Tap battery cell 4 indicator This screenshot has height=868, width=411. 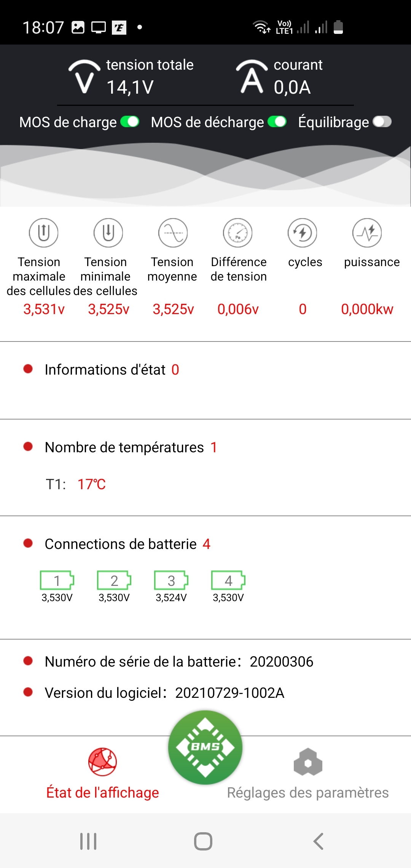tap(228, 581)
